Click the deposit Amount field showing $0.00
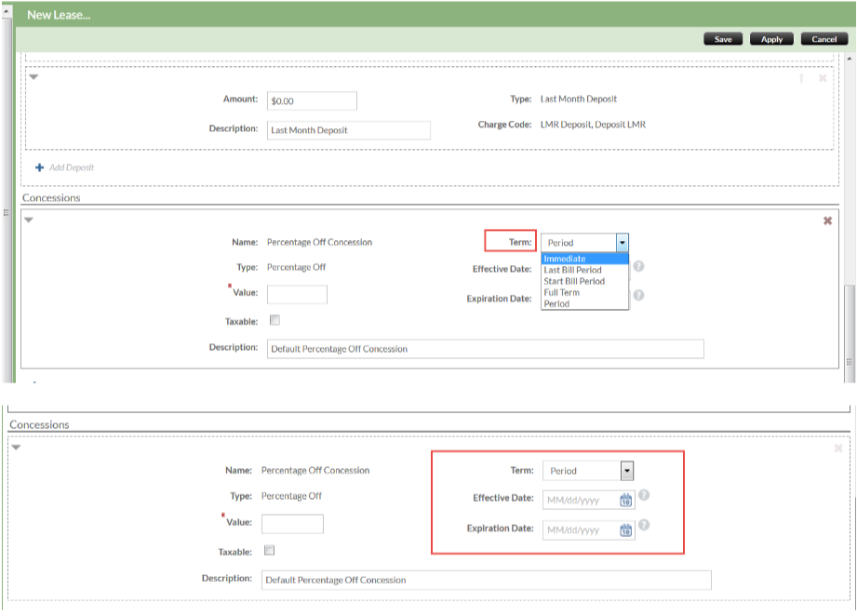Image resolution: width=857 pixels, height=616 pixels. pyautogui.click(x=312, y=100)
